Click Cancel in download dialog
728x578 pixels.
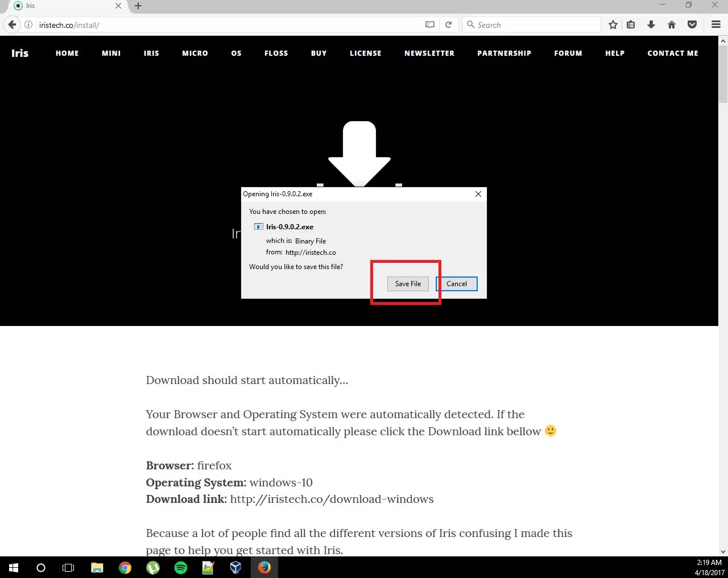[457, 284]
